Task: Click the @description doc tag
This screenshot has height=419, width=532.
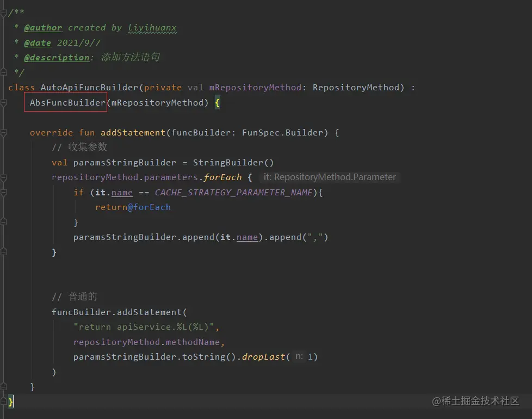Action: pyautogui.click(x=57, y=58)
